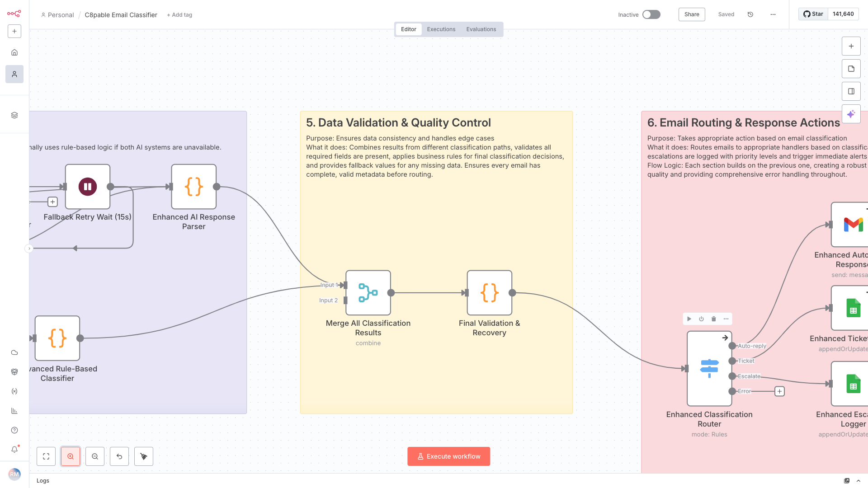Click the C8pable Email Classifier workflow name

coord(121,15)
